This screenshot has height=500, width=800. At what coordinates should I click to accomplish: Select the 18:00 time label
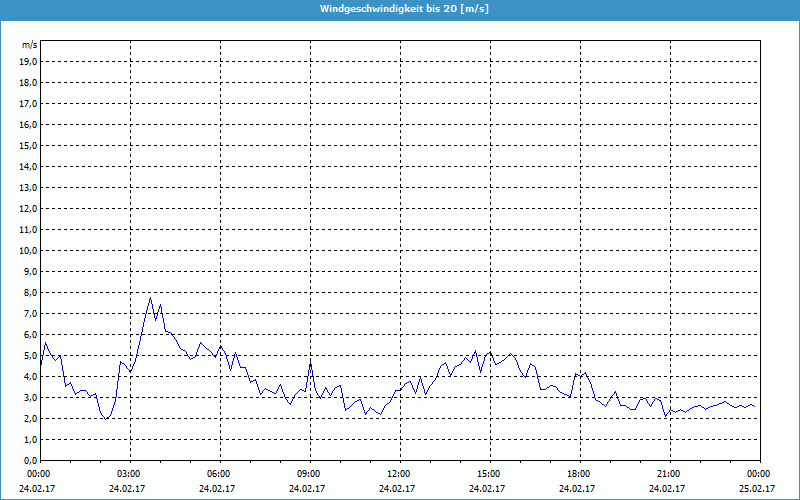[x=578, y=473]
